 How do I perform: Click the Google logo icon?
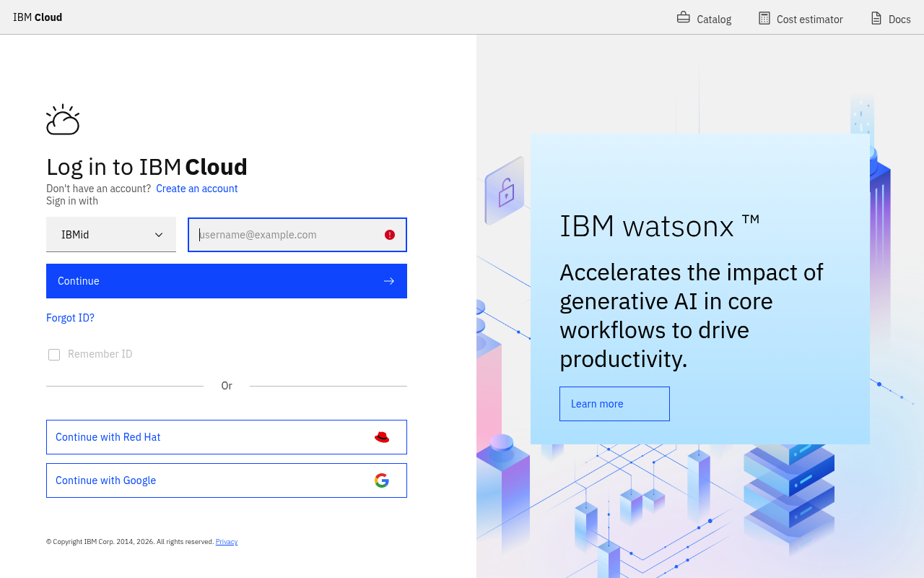[x=382, y=480]
